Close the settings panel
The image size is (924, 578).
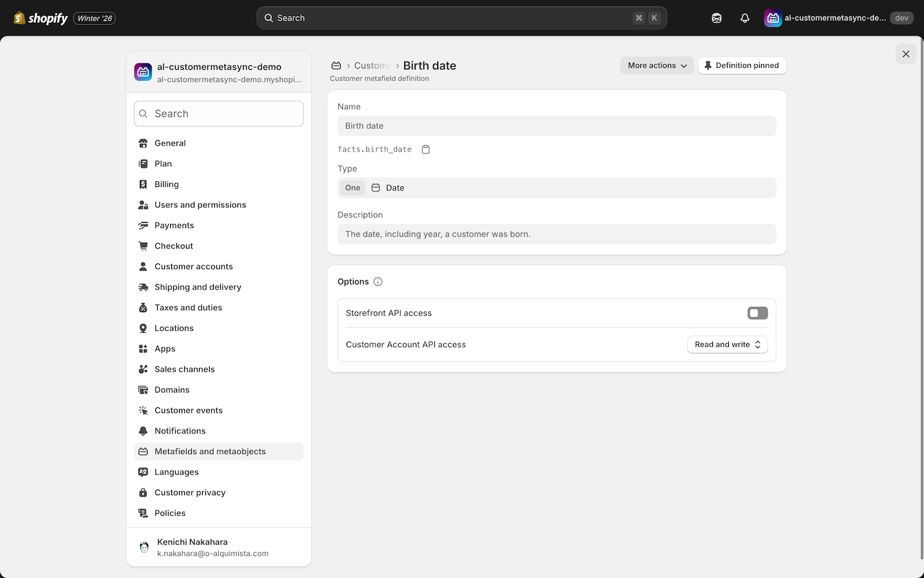coord(905,54)
